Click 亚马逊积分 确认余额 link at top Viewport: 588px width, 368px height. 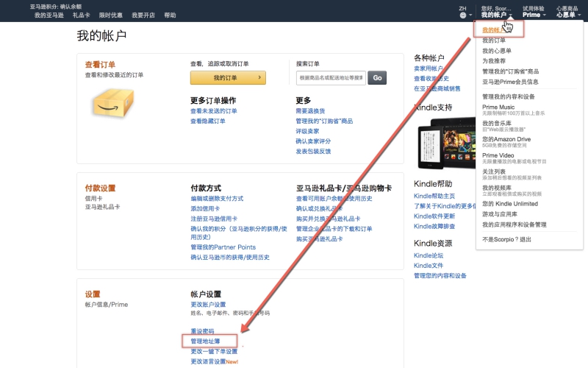tap(56, 7)
